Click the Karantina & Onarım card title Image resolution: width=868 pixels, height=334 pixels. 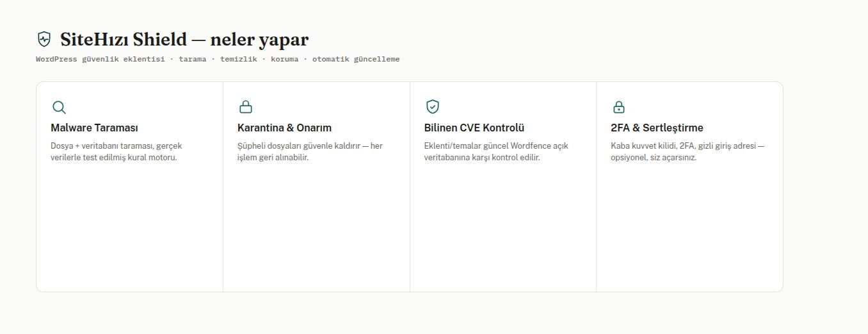click(x=284, y=128)
